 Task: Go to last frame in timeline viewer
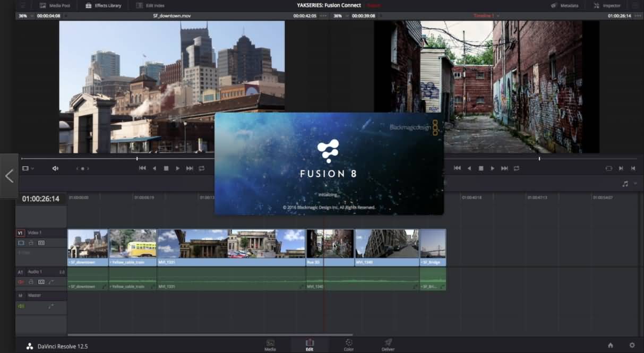tap(504, 168)
